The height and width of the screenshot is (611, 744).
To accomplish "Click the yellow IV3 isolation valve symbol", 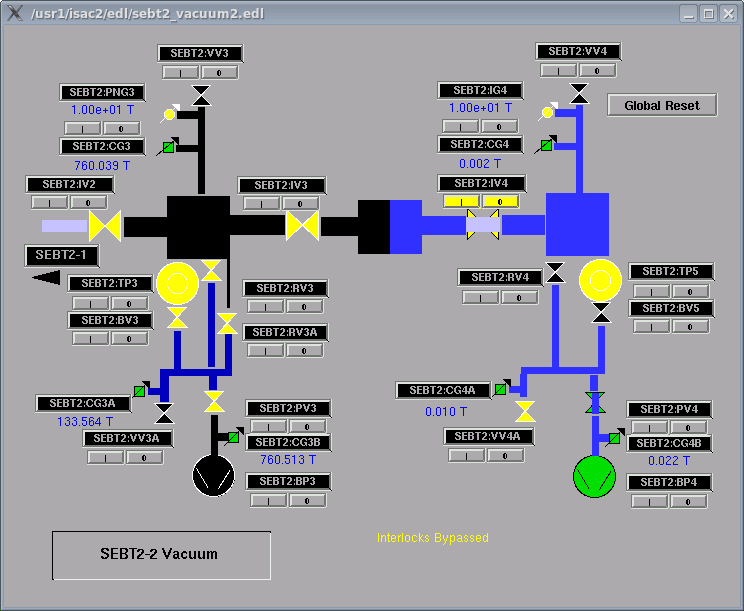I will point(302,225).
